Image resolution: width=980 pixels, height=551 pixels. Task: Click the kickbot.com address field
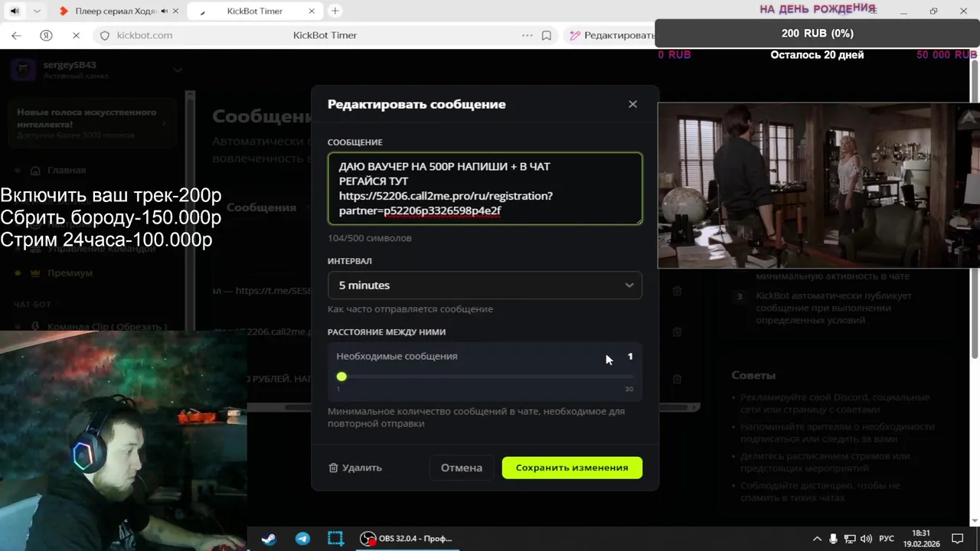click(145, 35)
